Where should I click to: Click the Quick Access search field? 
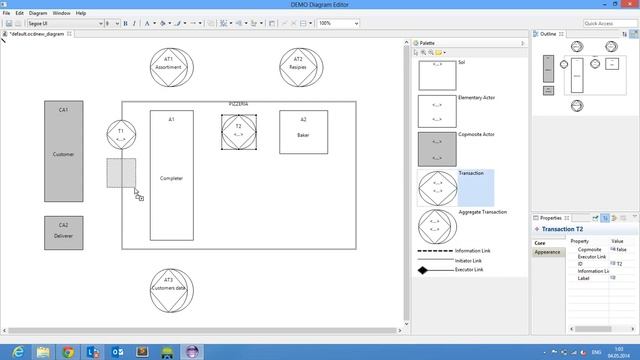click(610, 24)
